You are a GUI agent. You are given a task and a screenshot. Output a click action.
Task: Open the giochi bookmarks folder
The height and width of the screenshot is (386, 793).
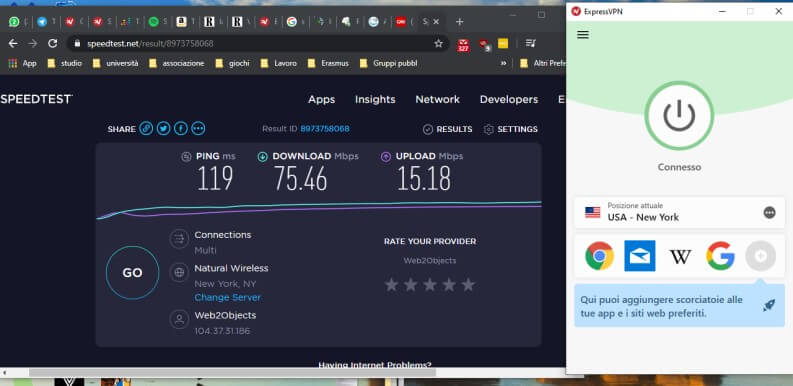(x=232, y=63)
